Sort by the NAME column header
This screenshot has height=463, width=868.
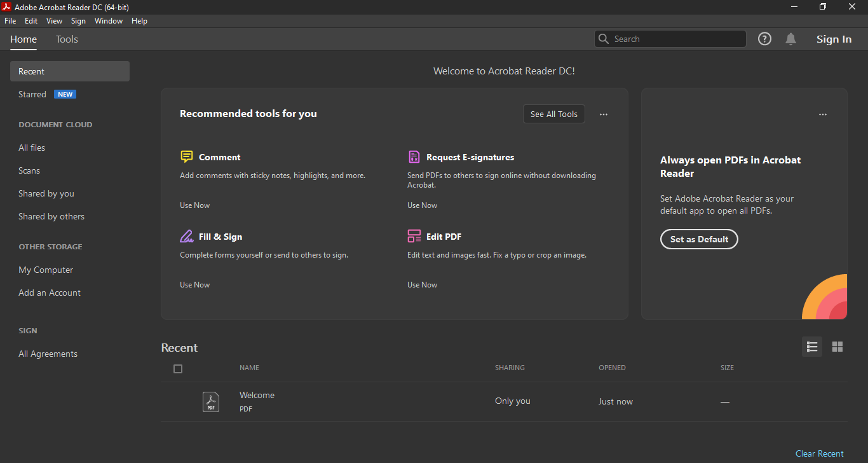point(249,368)
